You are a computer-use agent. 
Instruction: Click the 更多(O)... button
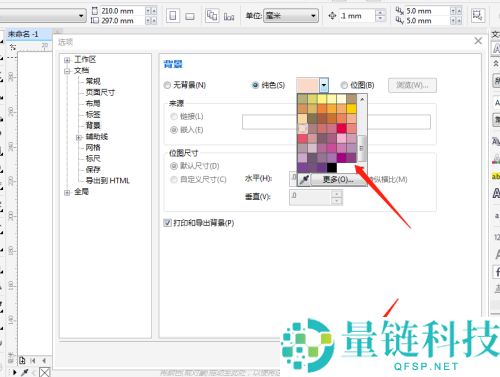coord(338,180)
